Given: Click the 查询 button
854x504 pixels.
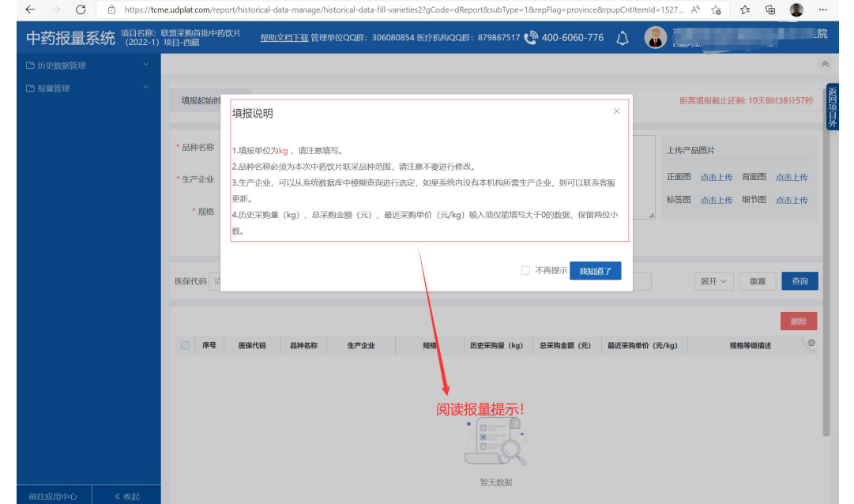Looking at the screenshot, I should click(799, 281).
